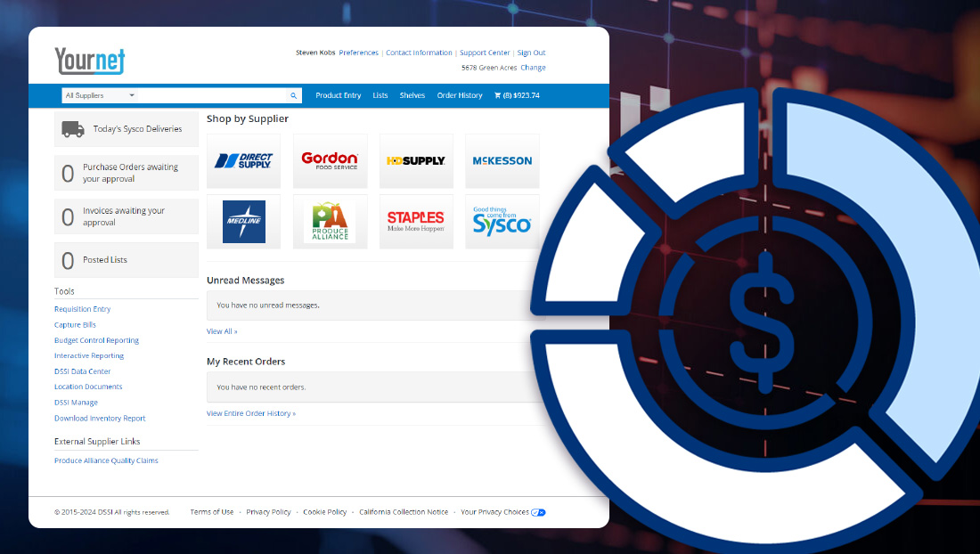Select the McKesson supplier logo

[502, 160]
